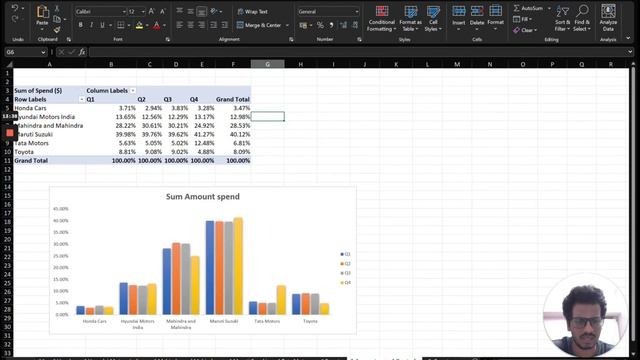Set Middle Align for cell text
The height and width of the screenshot is (360, 640).
click(191, 11)
